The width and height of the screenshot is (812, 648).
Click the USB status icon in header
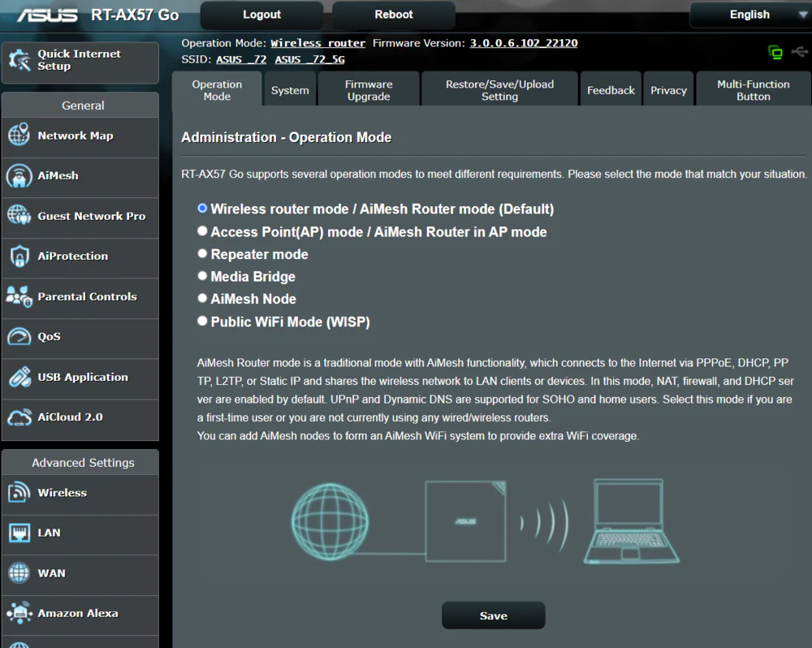tap(800, 51)
